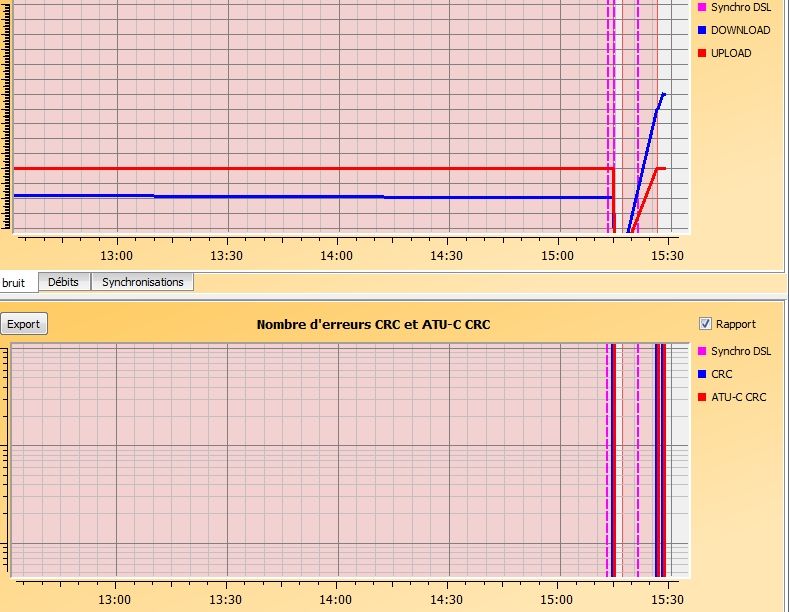This screenshot has height=612, width=789.
Task: Switch to the Débits tab
Action: [64, 282]
